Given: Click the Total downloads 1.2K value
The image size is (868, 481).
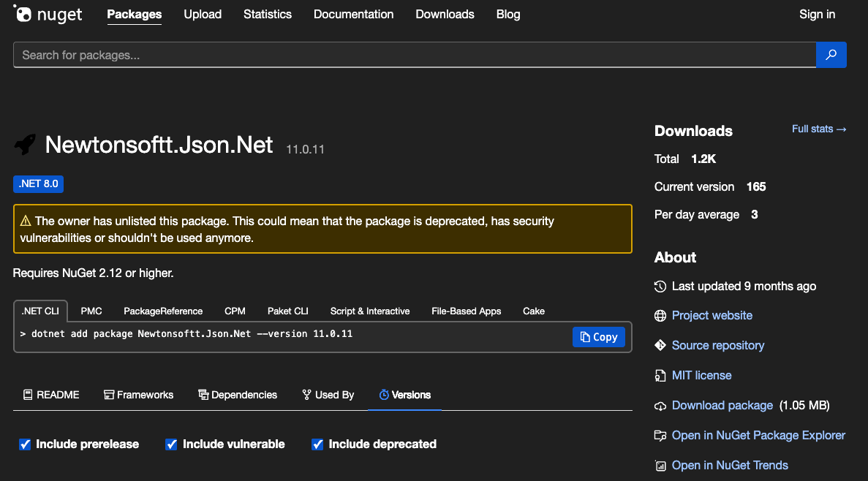Looking at the screenshot, I should tap(703, 159).
